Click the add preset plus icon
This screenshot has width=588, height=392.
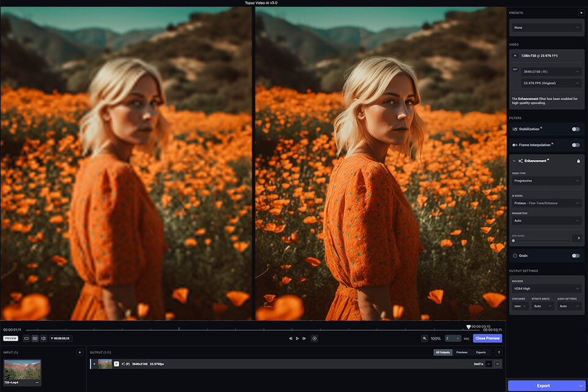pyautogui.click(x=581, y=12)
